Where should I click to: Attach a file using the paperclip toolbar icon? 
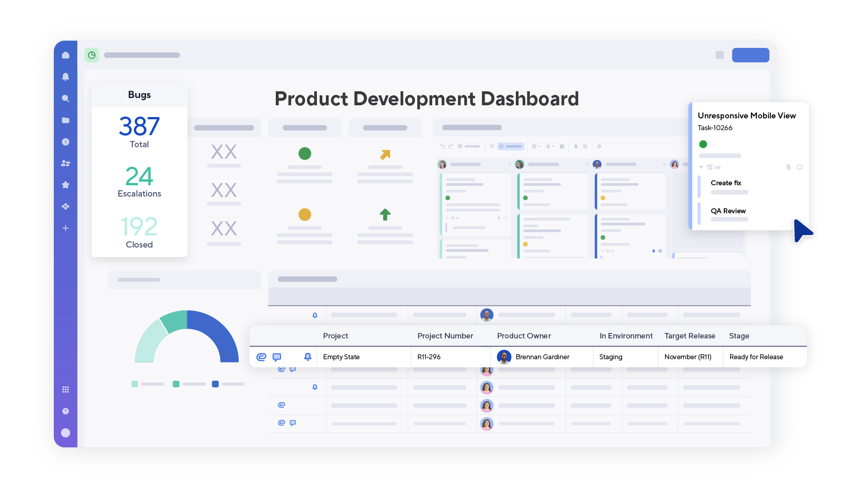(x=576, y=146)
